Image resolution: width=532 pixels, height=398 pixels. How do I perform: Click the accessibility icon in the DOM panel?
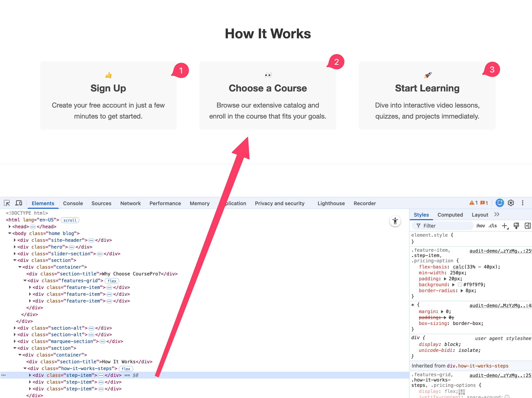click(395, 221)
